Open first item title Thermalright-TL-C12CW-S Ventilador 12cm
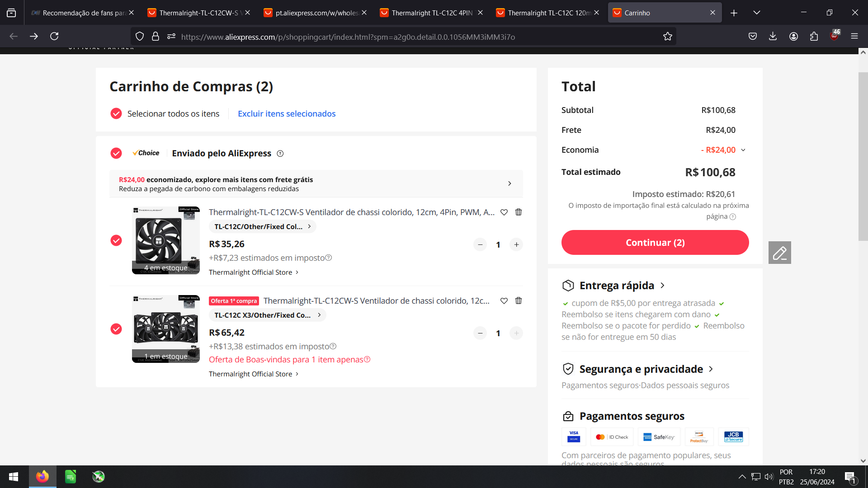 (x=352, y=212)
